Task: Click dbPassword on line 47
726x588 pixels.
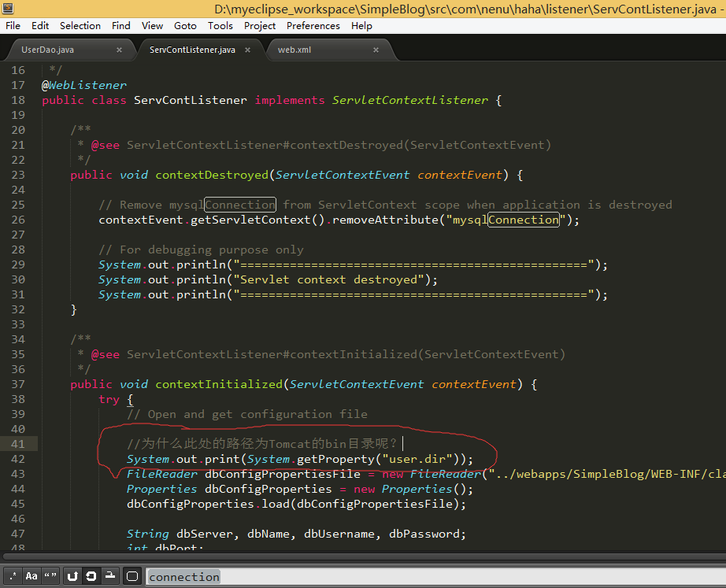Action: coord(424,534)
